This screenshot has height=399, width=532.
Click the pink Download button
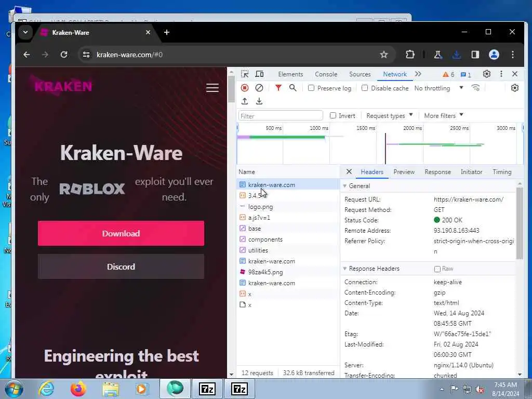tap(121, 233)
